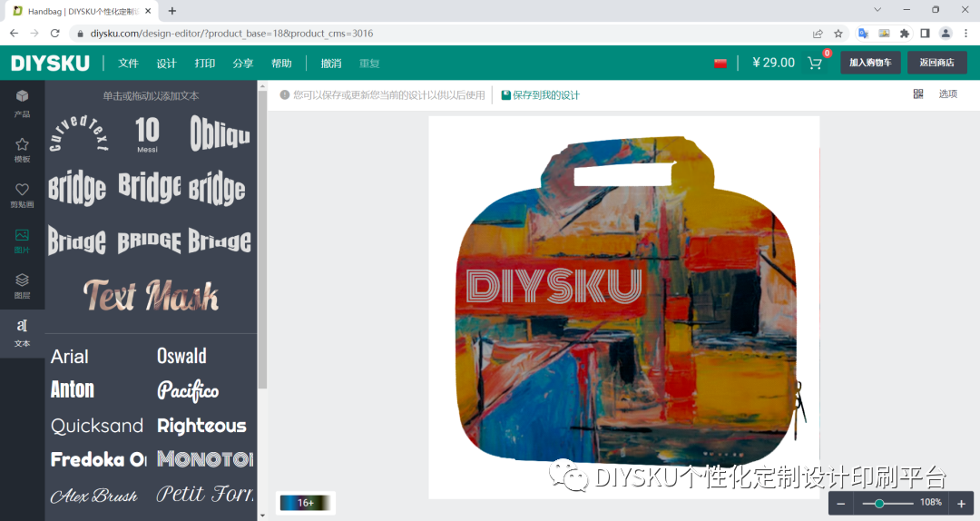
Task: Open the 设计 menu
Action: pos(166,64)
